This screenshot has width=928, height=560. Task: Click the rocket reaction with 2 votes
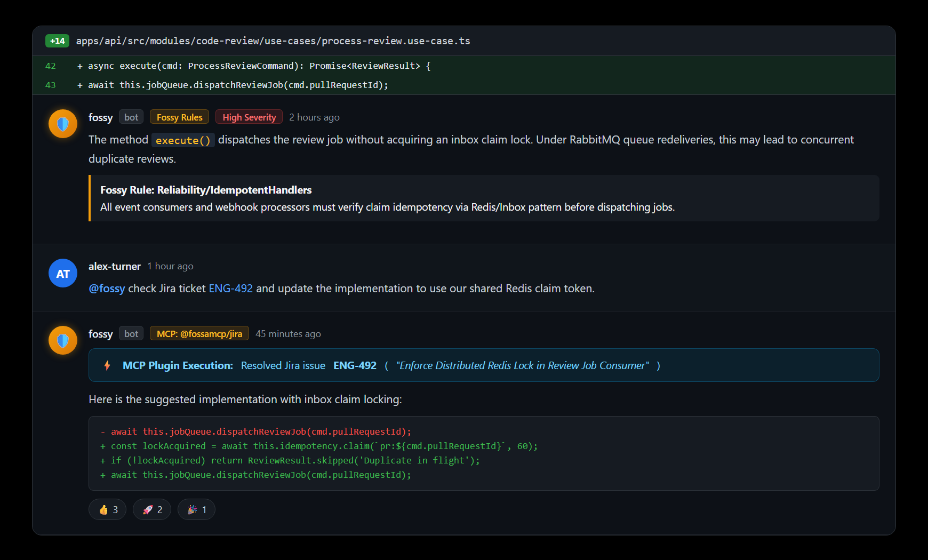(152, 509)
